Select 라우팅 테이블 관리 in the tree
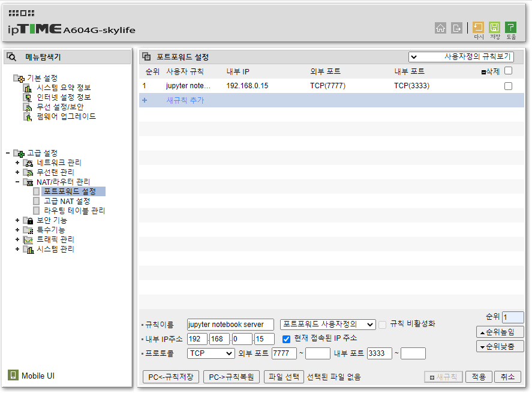The height and width of the screenshot is (393, 532). 74,211
